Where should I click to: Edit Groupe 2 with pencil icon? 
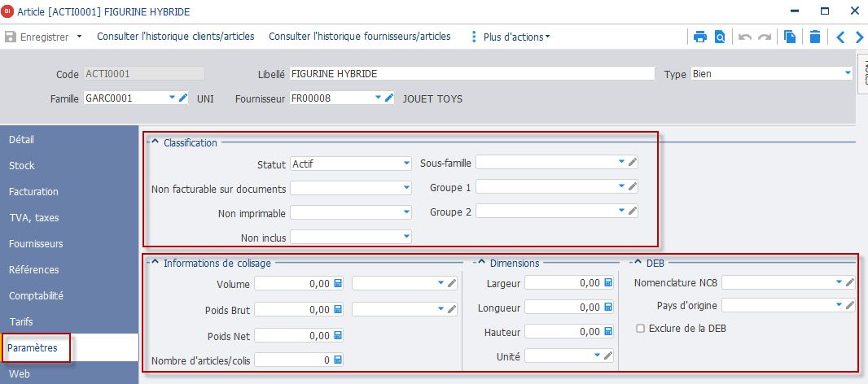[632, 211]
